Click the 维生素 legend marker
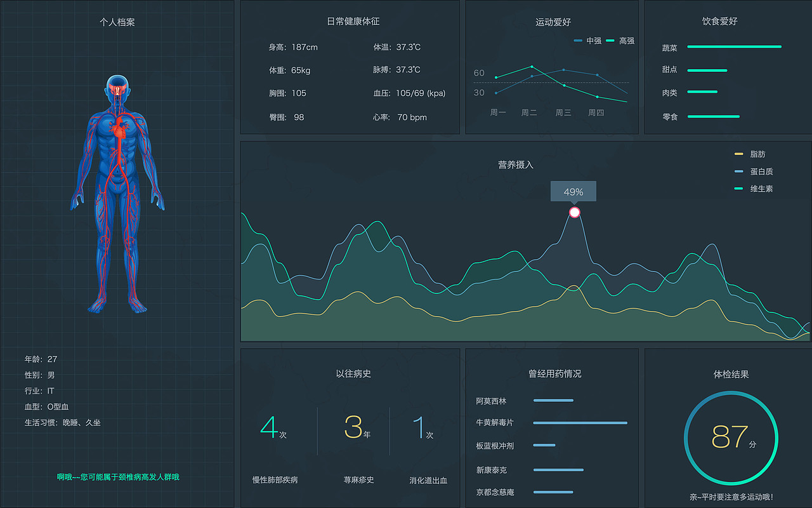 738,189
